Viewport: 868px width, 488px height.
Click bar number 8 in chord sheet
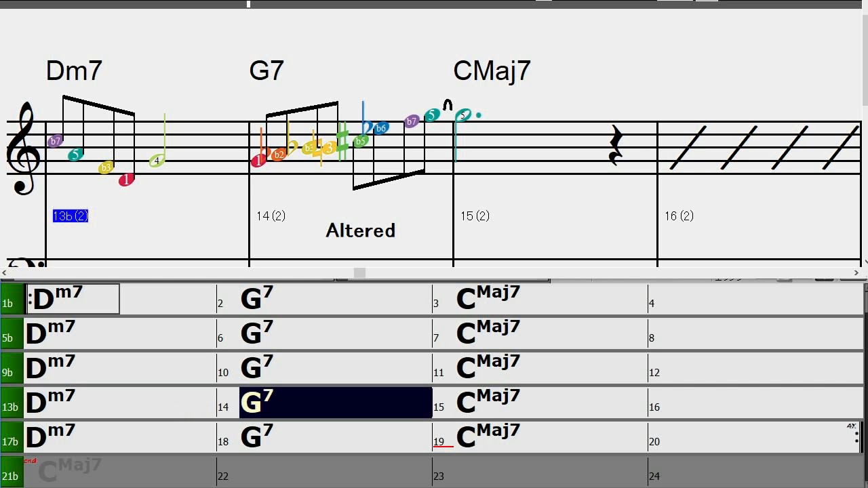point(652,338)
